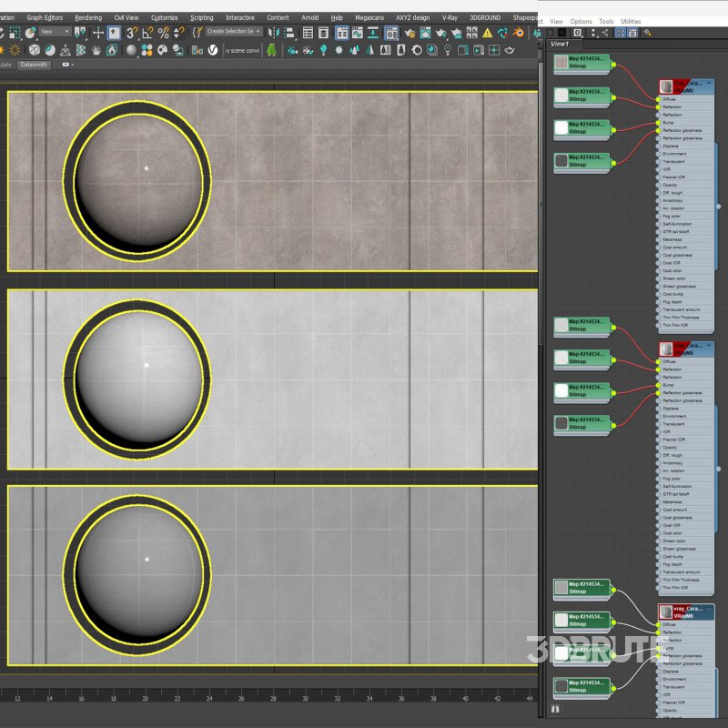Image resolution: width=728 pixels, height=728 pixels.
Task: Click the green tree icon in toolbar
Action: pyautogui.click(x=272, y=50)
